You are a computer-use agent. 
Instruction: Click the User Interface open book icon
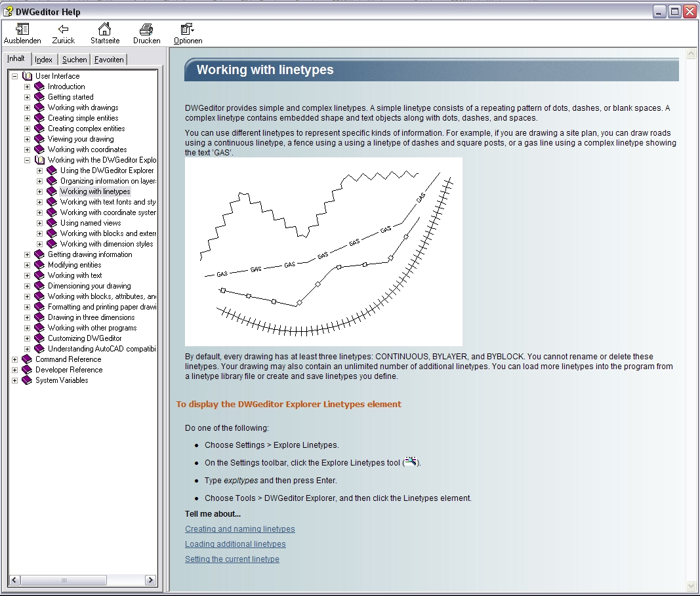coord(28,76)
